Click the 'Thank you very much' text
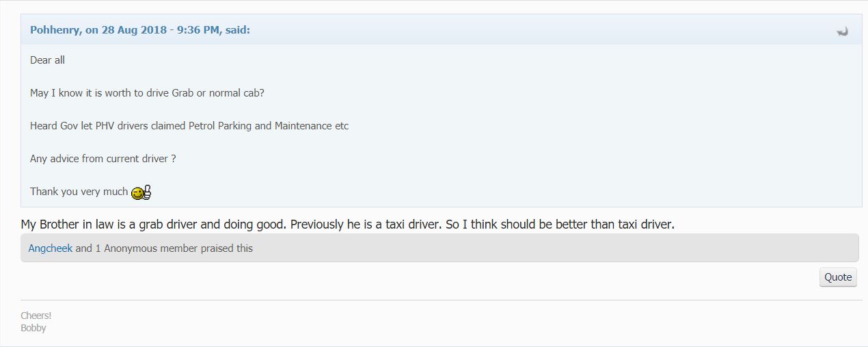The height and width of the screenshot is (347, 868). [x=79, y=192]
